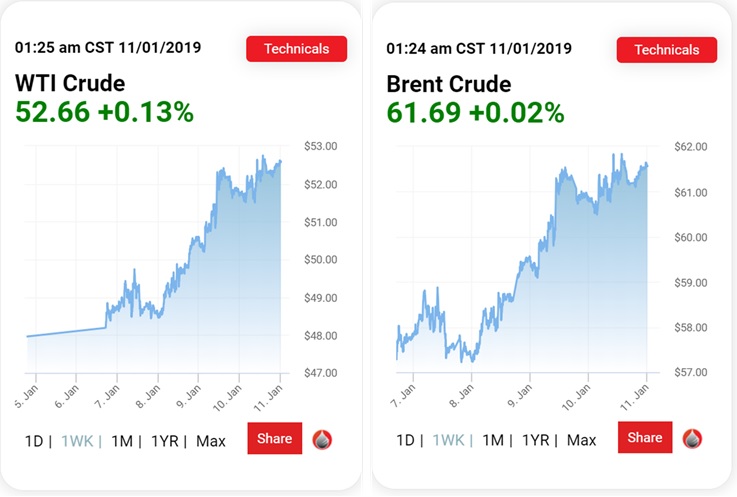Choose 1YR range on Brent chart

536,441
